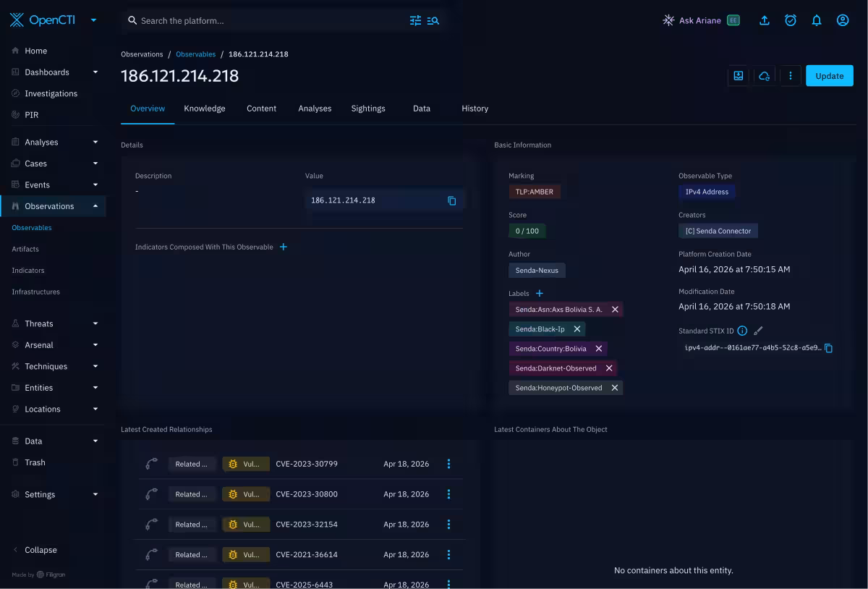Click the platform search input field
Image resolution: width=868 pixels, height=589 pixels.
click(268, 21)
